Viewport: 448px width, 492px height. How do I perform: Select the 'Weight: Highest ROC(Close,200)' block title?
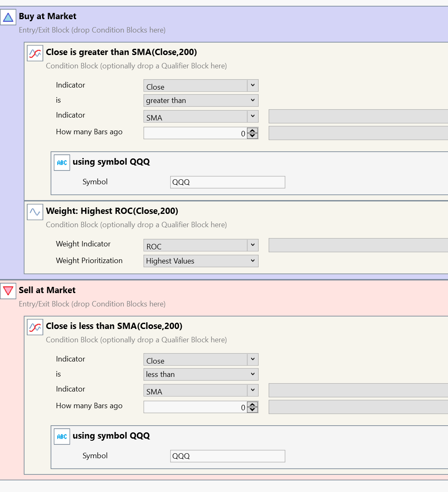tap(112, 211)
